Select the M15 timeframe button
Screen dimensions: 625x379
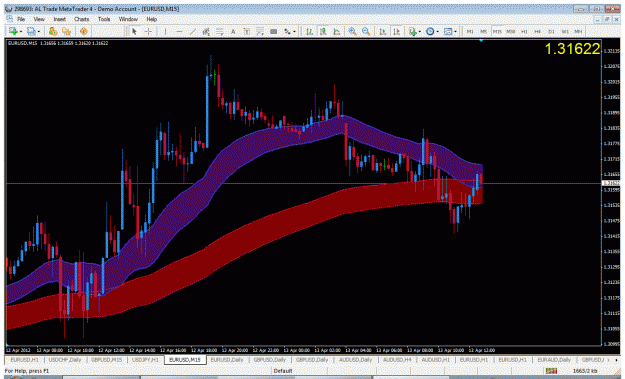[x=497, y=31]
